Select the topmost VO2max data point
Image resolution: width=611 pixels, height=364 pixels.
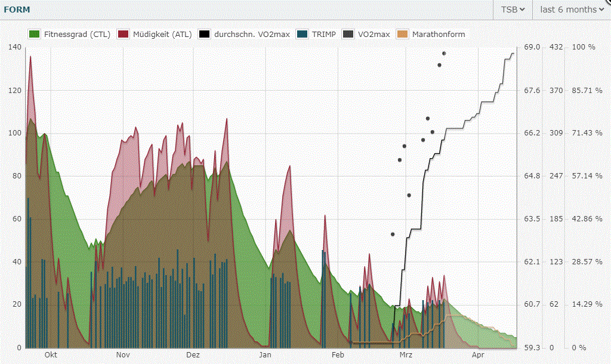tap(444, 54)
